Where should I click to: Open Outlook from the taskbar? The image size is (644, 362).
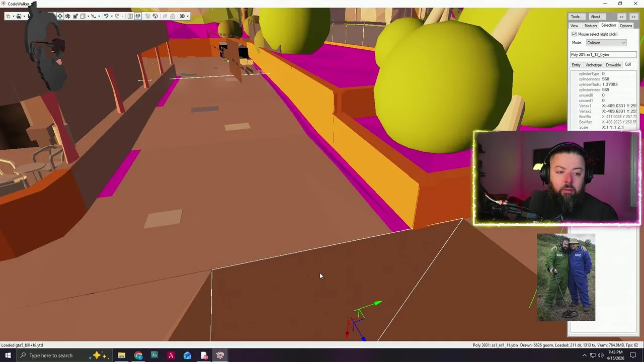click(187, 355)
